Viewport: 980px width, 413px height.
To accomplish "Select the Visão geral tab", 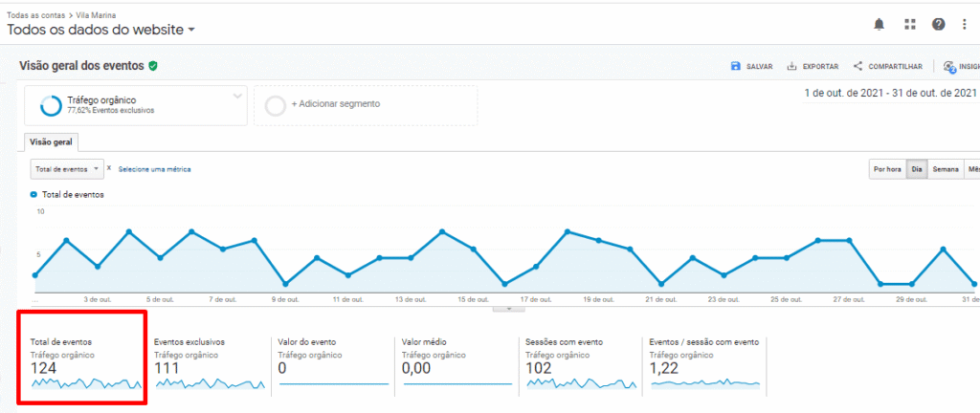I will 54,141.
